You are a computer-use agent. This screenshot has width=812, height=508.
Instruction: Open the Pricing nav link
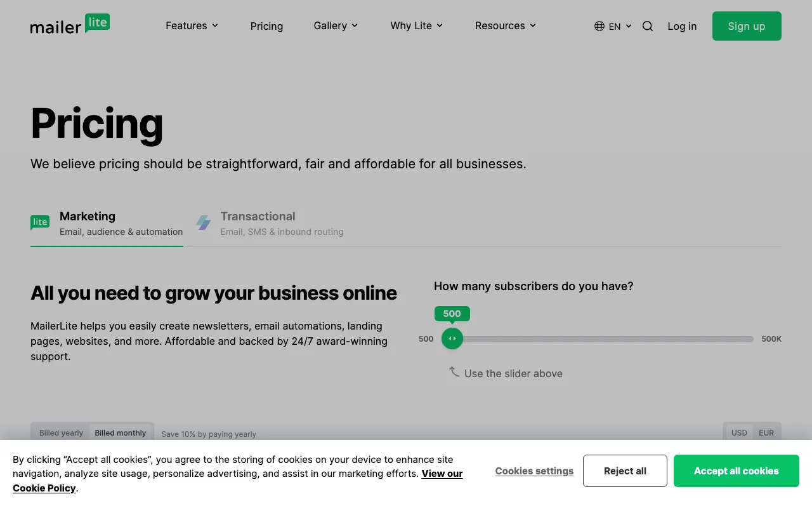266,26
